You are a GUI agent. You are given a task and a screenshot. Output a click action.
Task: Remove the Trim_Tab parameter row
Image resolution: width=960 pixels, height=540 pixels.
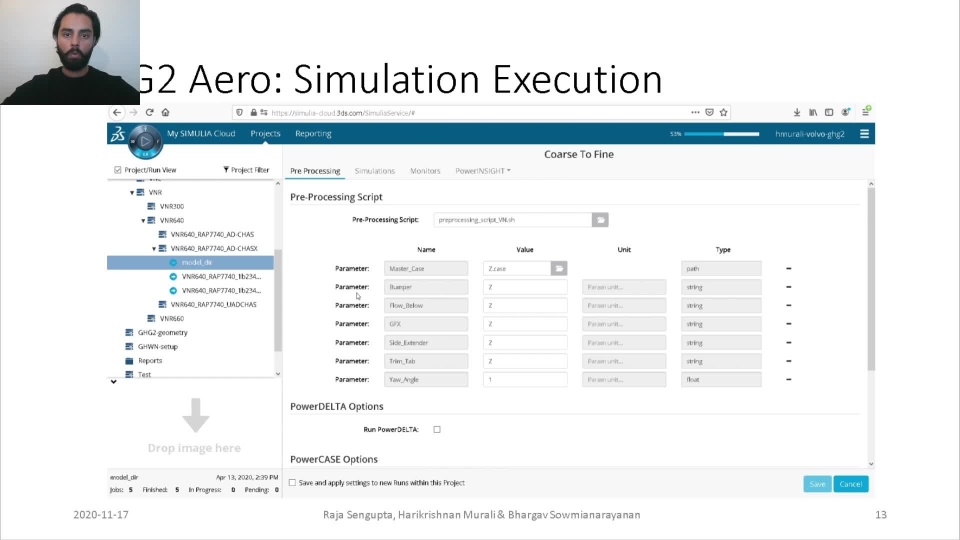(789, 361)
